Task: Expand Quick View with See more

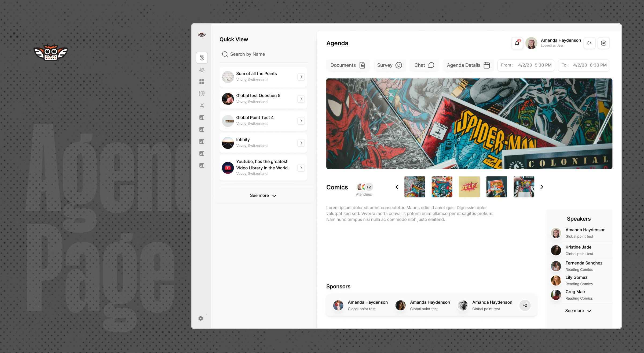Action: pos(263,196)
